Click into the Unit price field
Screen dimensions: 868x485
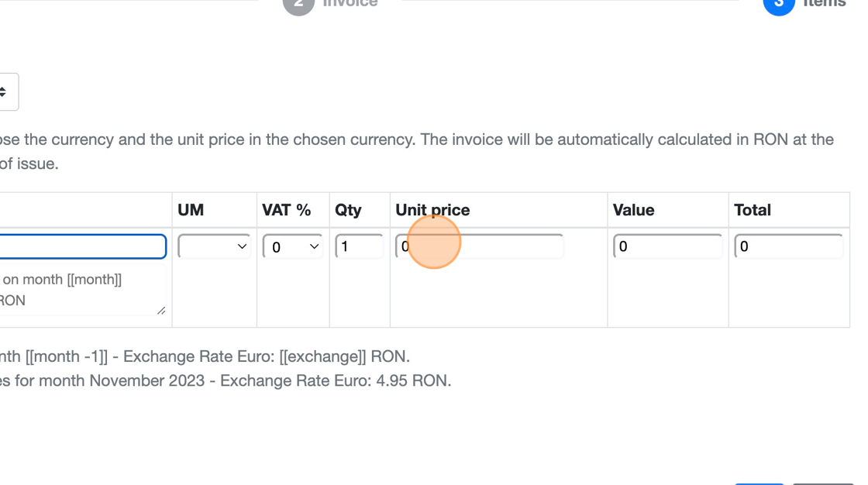480,246
